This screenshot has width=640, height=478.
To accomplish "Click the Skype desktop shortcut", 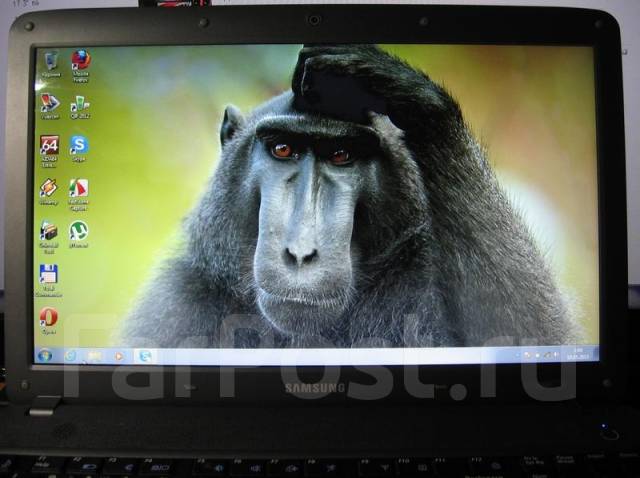I will (79, 146).
